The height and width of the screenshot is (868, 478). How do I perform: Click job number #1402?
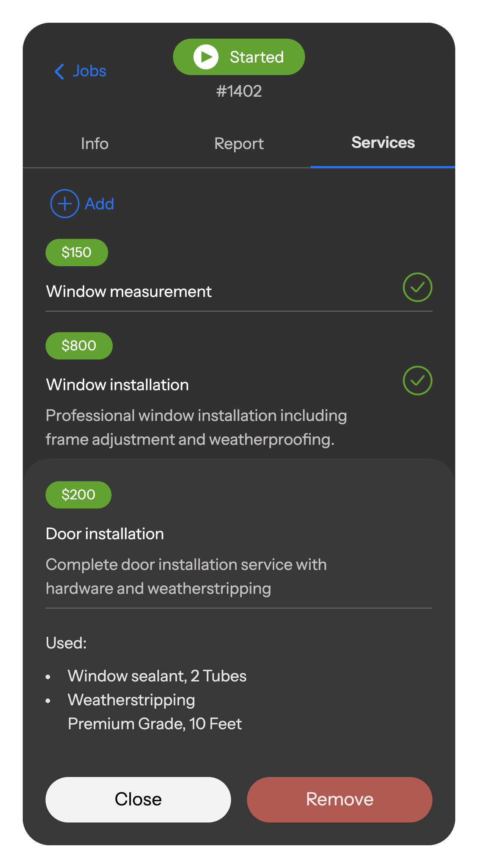pos(239,91)
